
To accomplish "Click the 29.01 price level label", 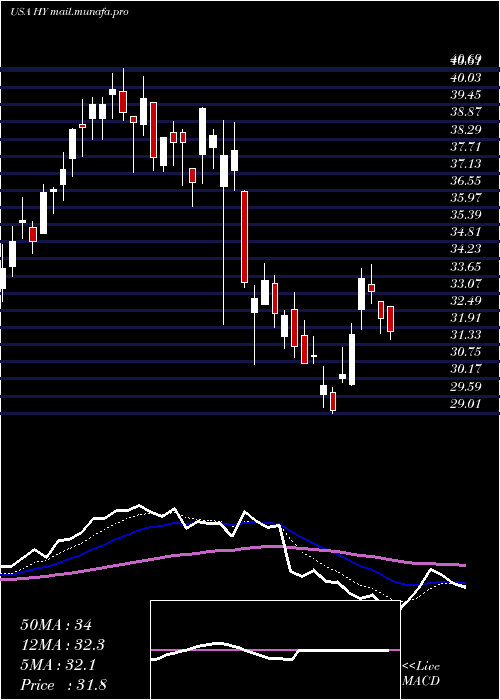I will (x=466, y=404).
